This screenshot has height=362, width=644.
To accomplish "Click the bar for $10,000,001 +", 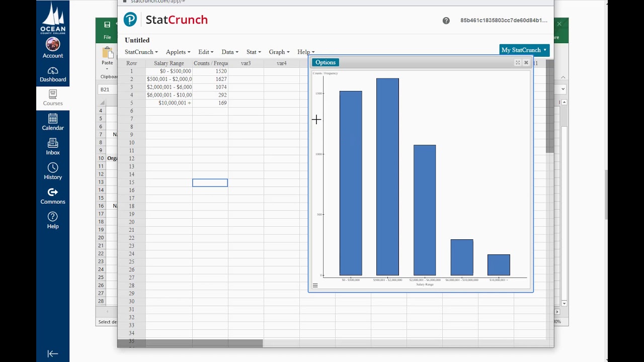I will (x=499, y=265).
